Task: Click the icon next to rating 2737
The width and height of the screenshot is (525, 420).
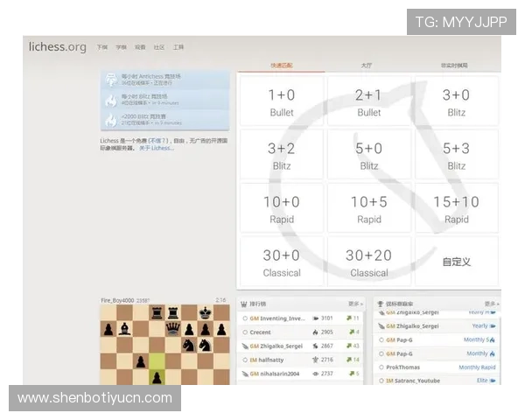Action: [315, 374]
